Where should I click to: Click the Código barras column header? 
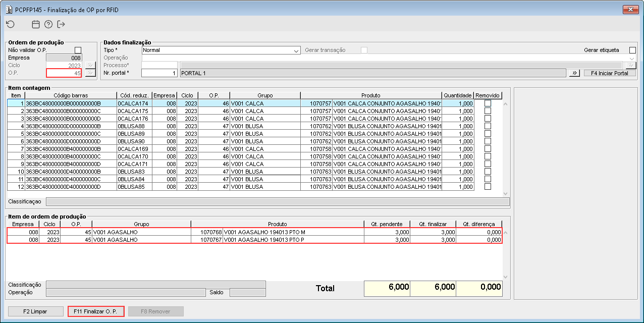[x=71, y=95]
